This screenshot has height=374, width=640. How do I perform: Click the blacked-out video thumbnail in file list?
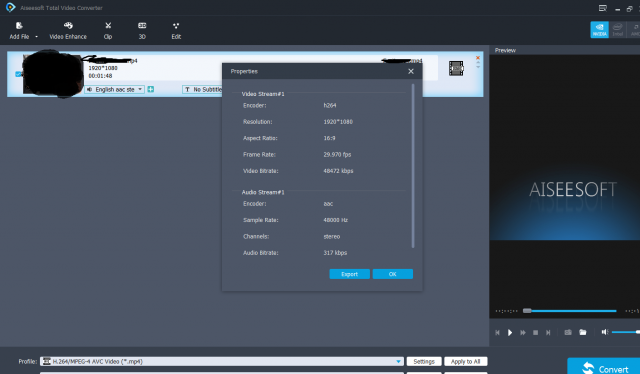coord(53,73)
